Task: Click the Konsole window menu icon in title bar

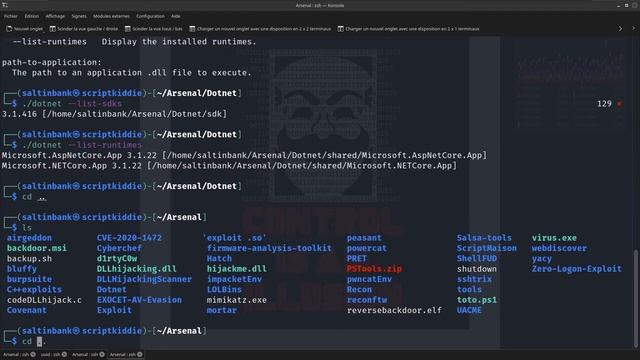Action: click(5, 5)
